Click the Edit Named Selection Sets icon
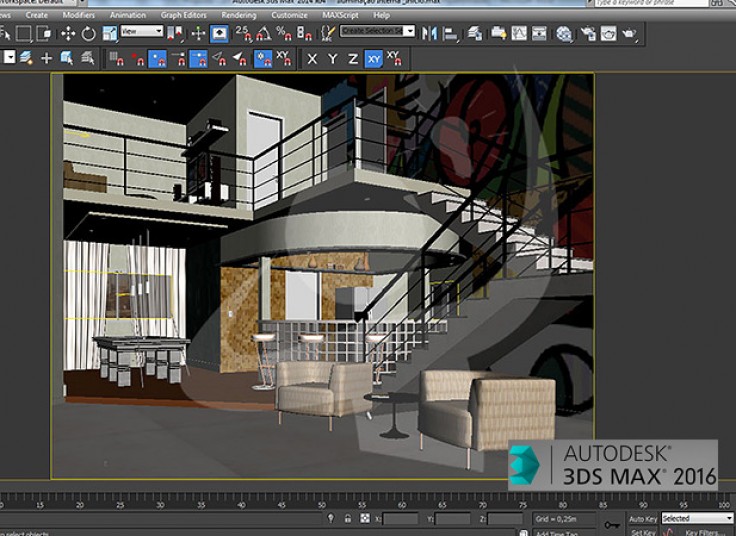 point(326,33)
